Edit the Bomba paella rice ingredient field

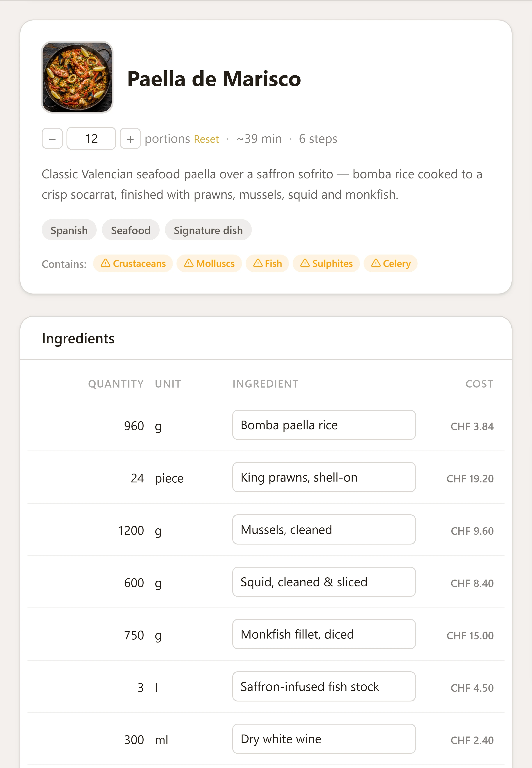[324, 425]
